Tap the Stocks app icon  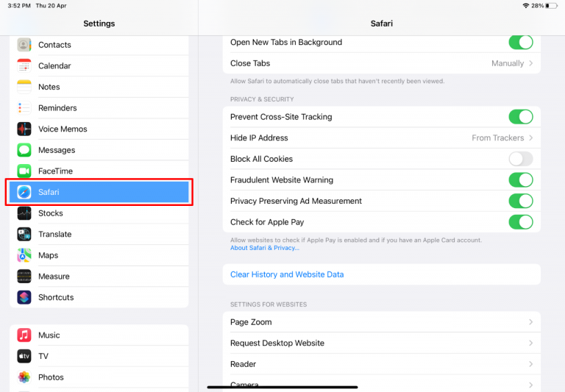(24, 213)
